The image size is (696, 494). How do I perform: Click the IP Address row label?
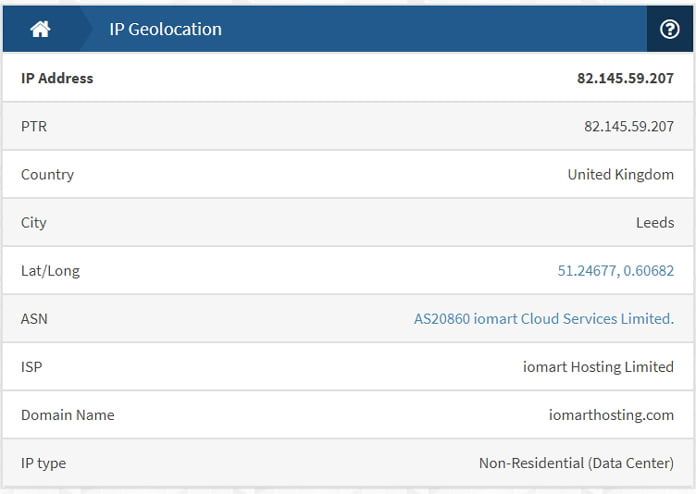click(57, 78)
